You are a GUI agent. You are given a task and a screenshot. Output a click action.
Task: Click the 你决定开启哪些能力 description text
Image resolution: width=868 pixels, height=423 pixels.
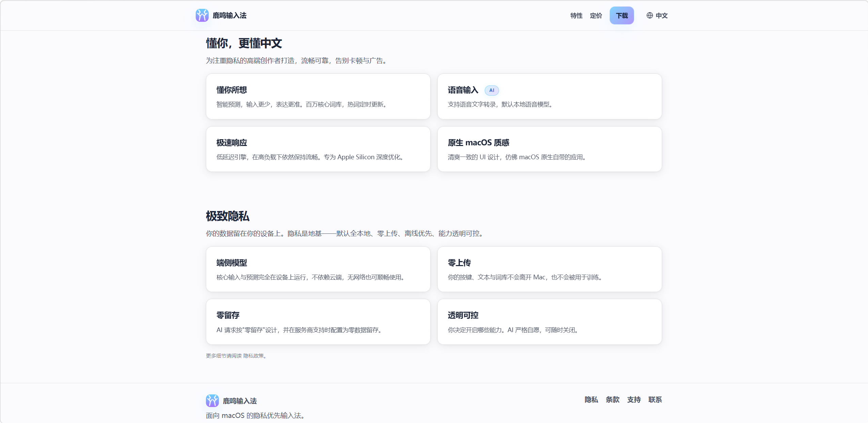coord(514,330)
